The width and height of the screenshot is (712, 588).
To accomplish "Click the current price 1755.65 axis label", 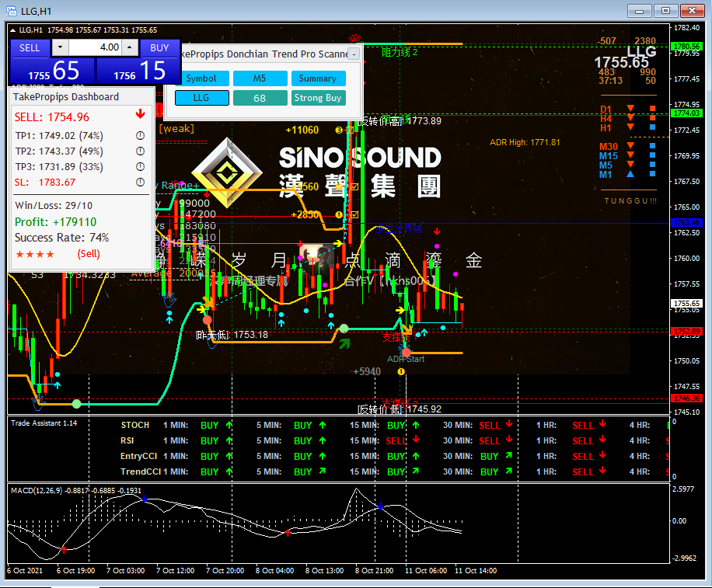I will [x=686, y=303].
